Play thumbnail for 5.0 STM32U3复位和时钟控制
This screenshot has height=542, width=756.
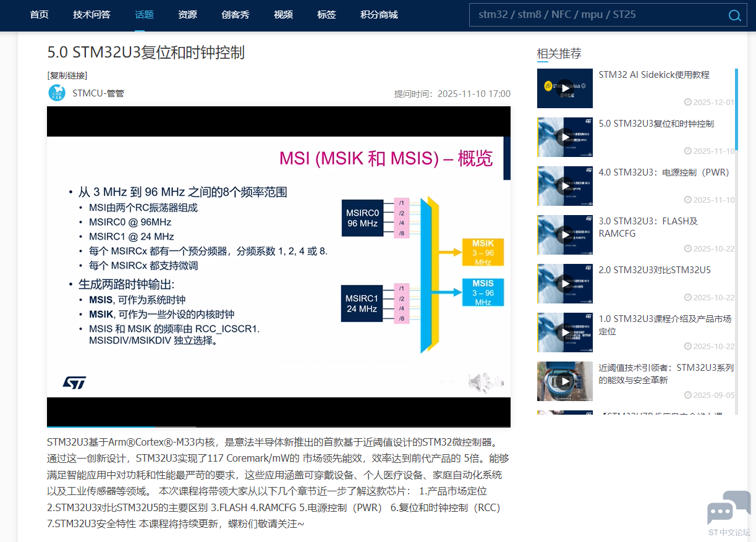point(565,137)
